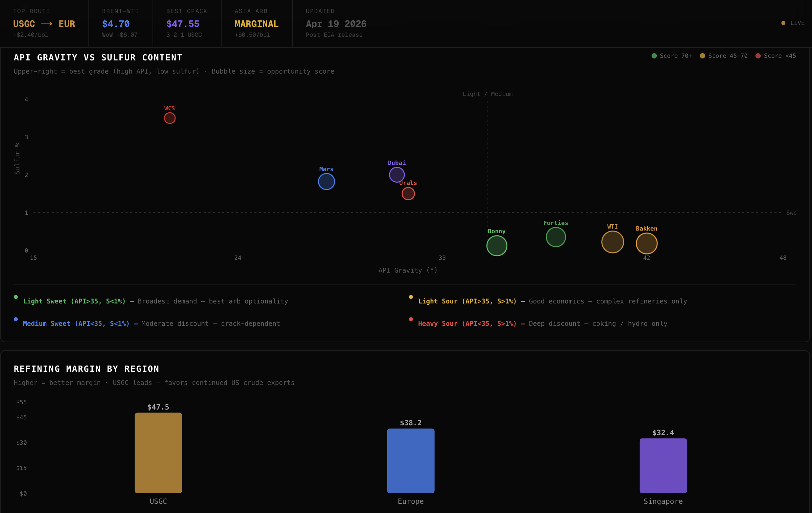Click the $32.4 value above Singapore bar
This screenshot has height=513, width=812.
(x=663, y=433)
